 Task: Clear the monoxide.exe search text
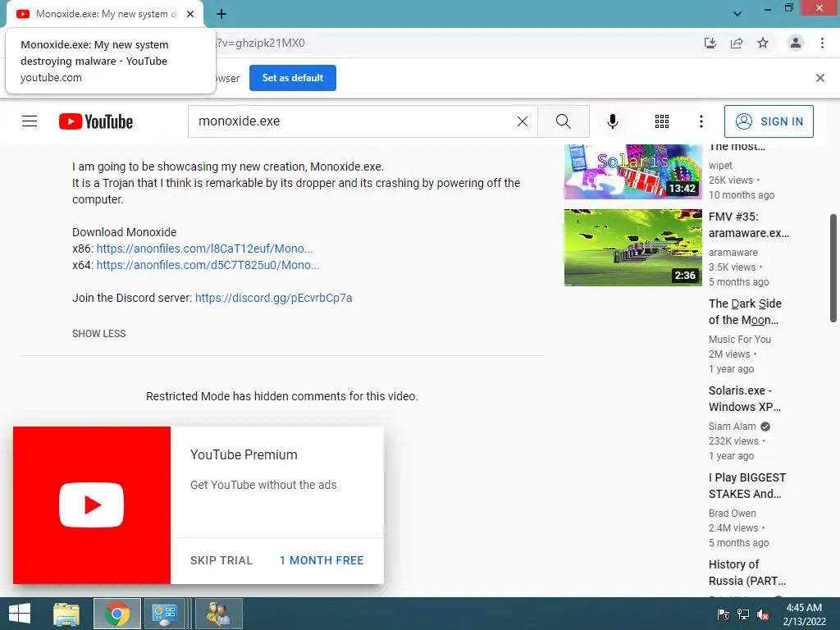coord(523,121)
